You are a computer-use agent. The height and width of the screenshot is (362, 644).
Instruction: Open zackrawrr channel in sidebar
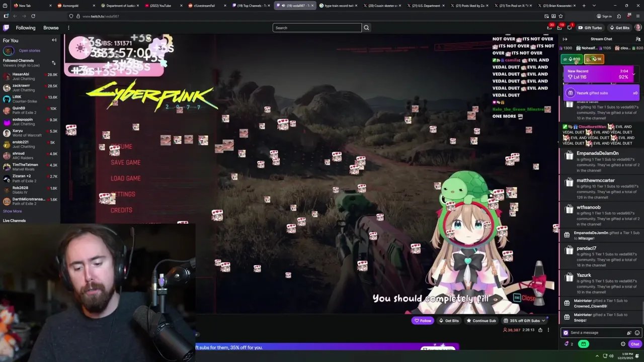click(x=30, y=88)
